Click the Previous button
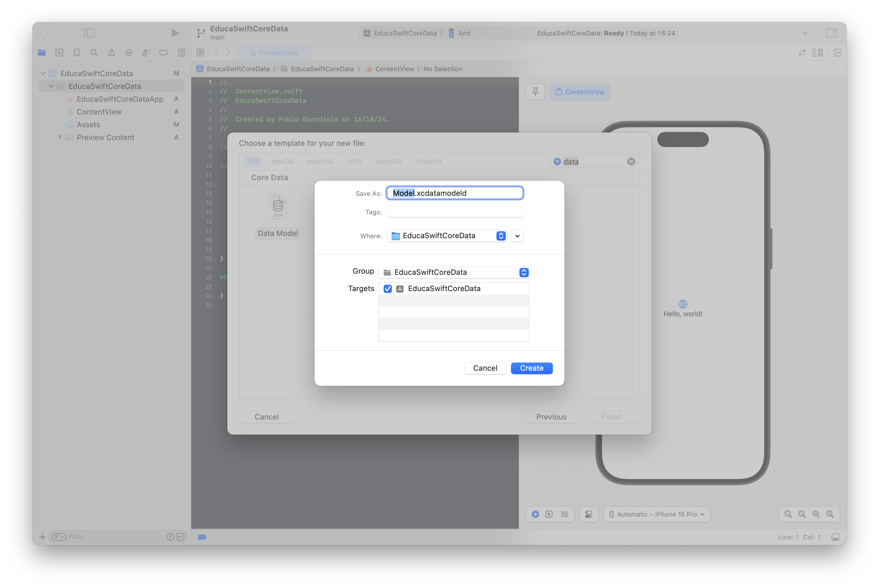The height and width of the screenshot is (588, 879). (551, 417)
